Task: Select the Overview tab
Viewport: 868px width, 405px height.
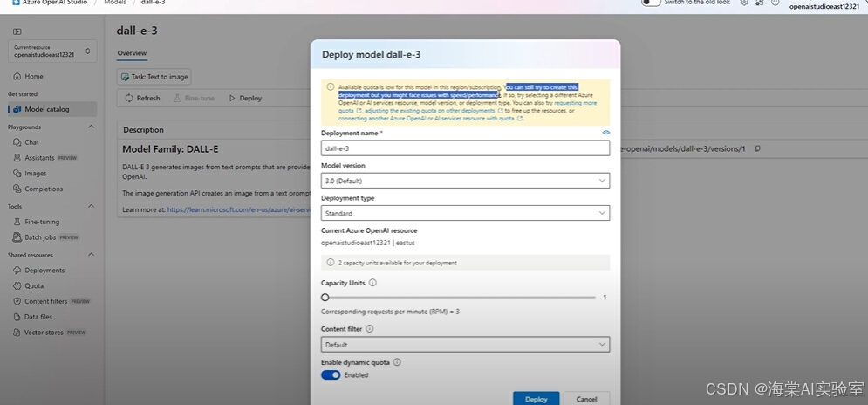Action: pos(132,53)
